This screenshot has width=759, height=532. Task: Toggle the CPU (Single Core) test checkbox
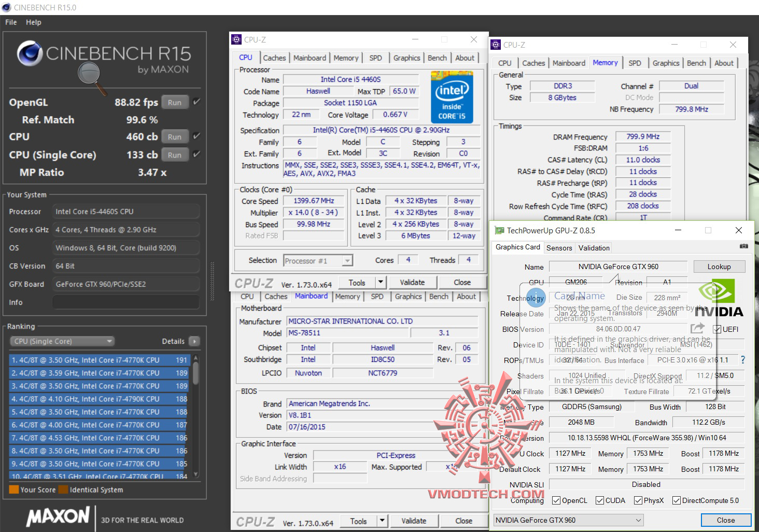(196, 154)
